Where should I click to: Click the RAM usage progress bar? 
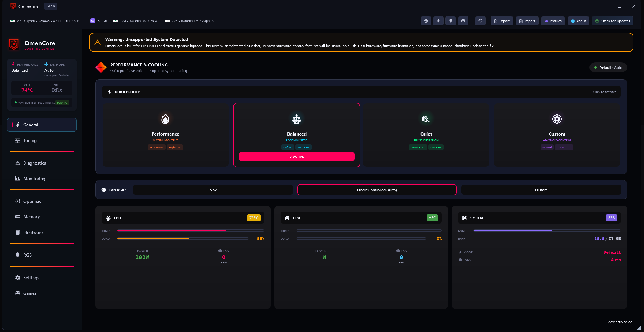[x=547, y=230]
